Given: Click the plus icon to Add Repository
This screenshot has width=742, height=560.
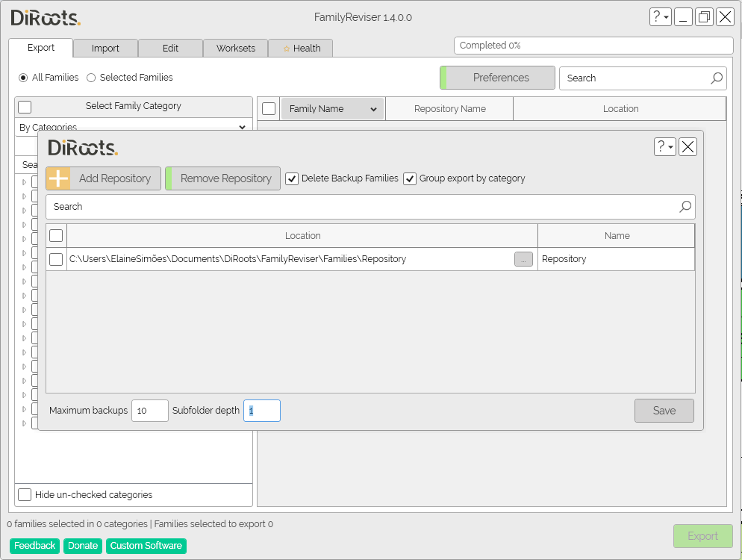Looking at the screenshot, I should (58, 178).
